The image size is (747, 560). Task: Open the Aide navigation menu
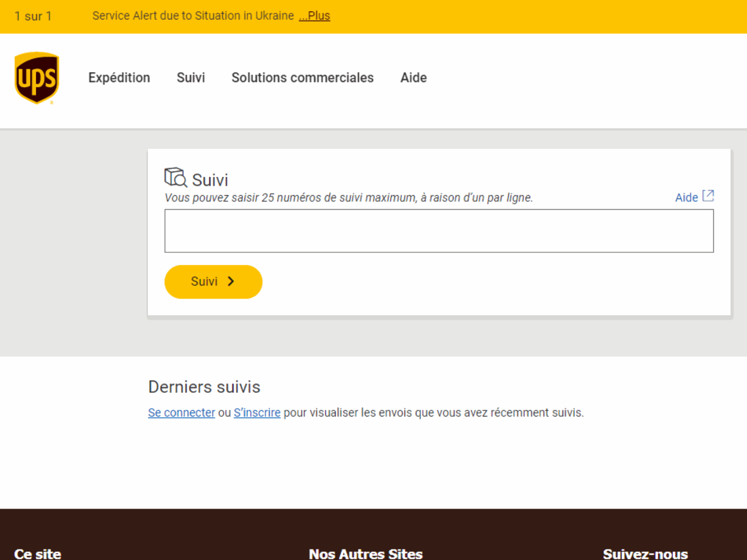click(x=413, y=78)
